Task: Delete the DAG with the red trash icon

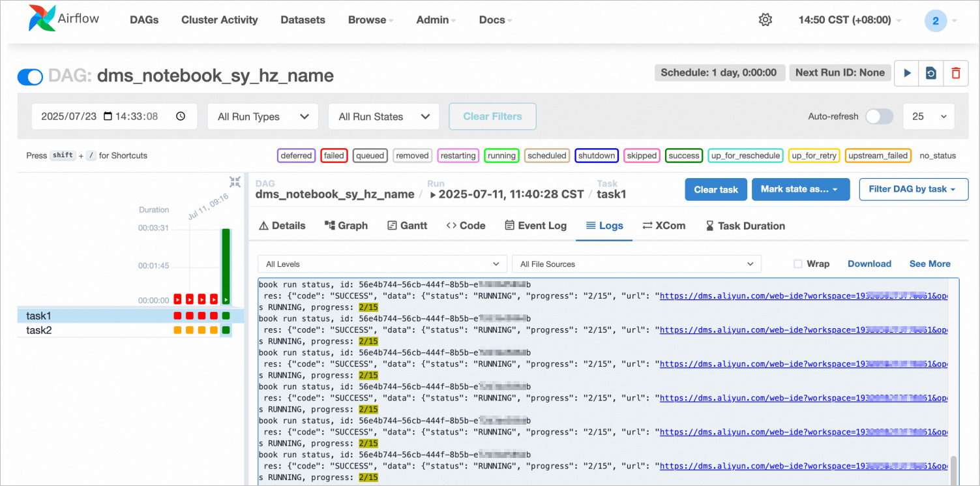Action: (x=956, y=73)
